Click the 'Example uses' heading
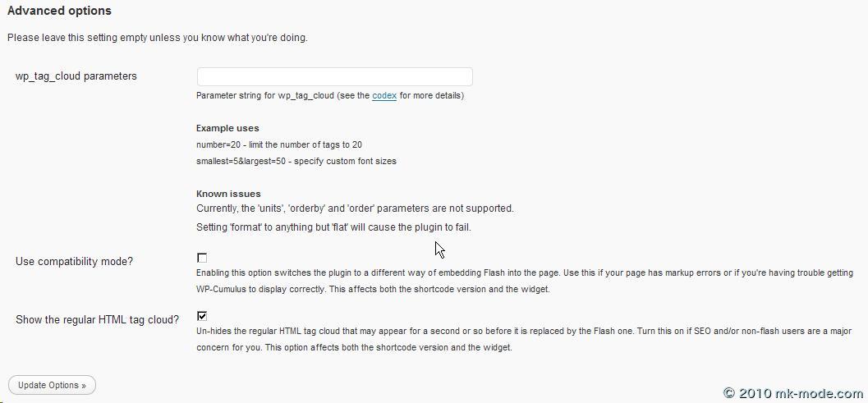The image size is (868, 403). (227, 128)
